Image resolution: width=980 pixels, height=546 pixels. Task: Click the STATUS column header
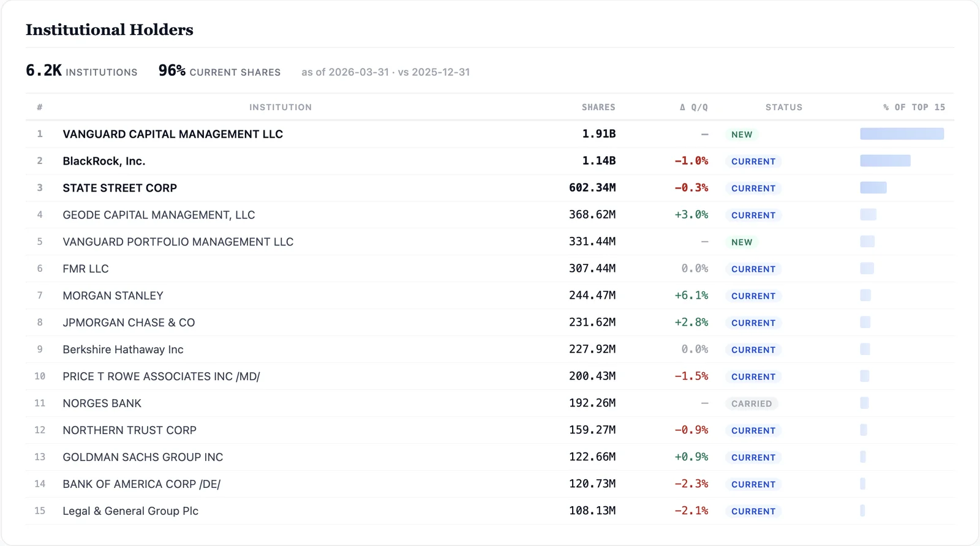point(783,107)
